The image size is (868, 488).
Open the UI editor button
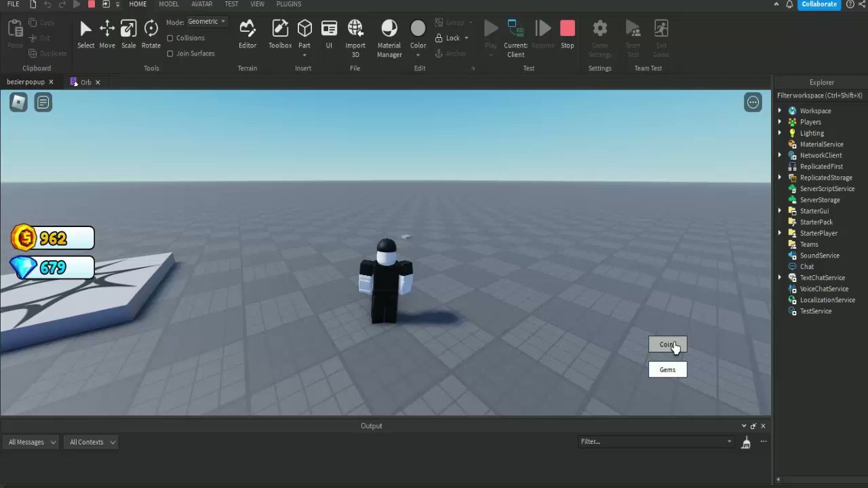coord(329,35)
